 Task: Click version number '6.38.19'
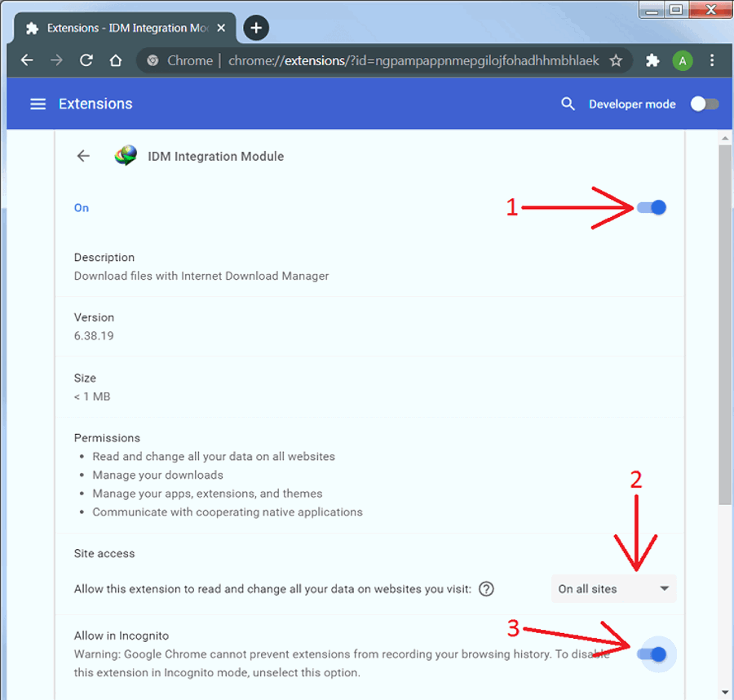(x=94, y=336)
